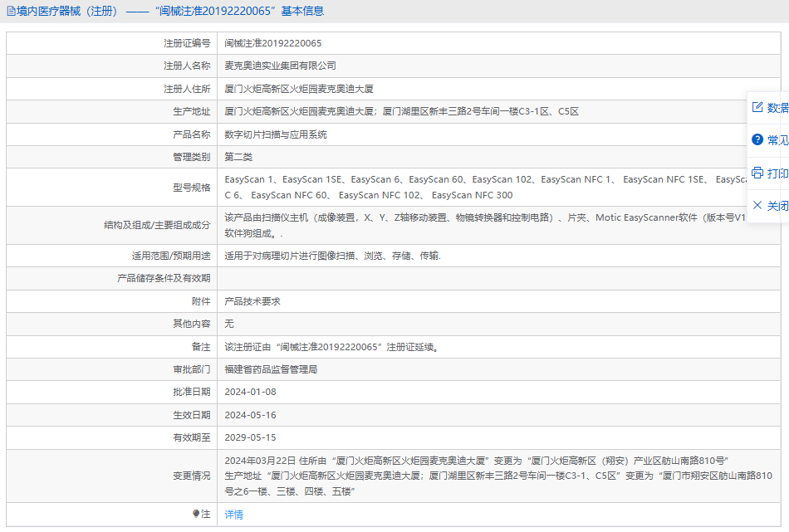Click the 变更情况 change details text
This screenshot has height=532, width=789.
[x=498, y=476]
